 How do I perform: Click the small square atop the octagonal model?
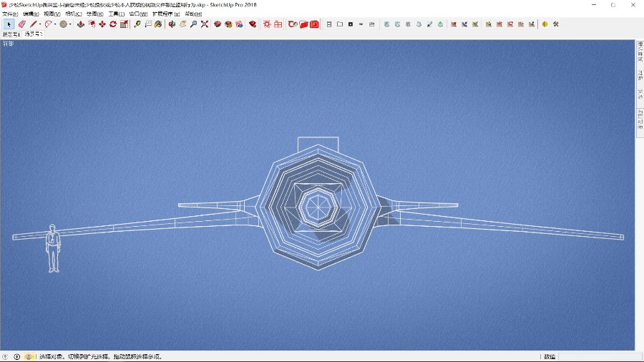tap(318, 144)
